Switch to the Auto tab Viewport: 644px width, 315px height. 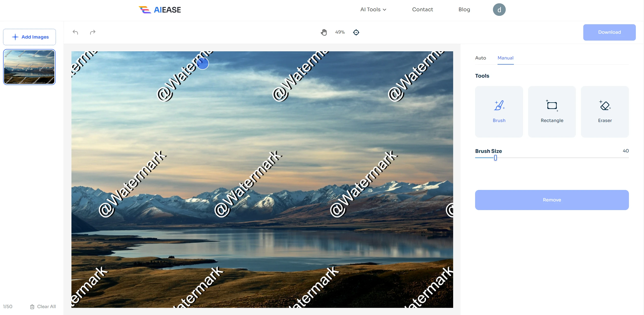coord(480,58)
